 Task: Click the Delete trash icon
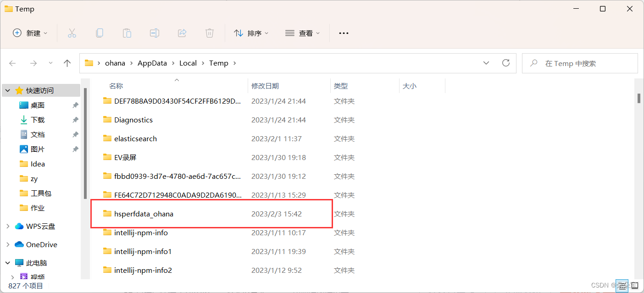(210, 33)
